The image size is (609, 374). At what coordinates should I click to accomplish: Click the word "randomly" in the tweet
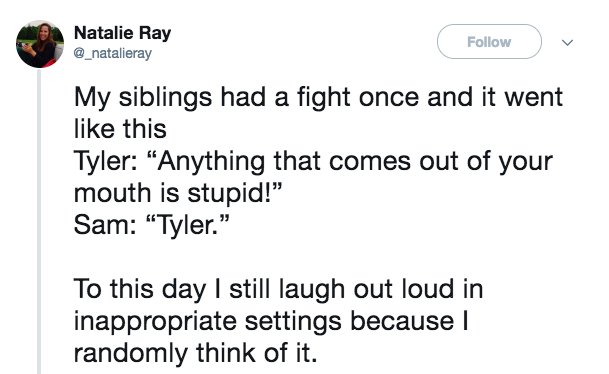coord(130,354)
